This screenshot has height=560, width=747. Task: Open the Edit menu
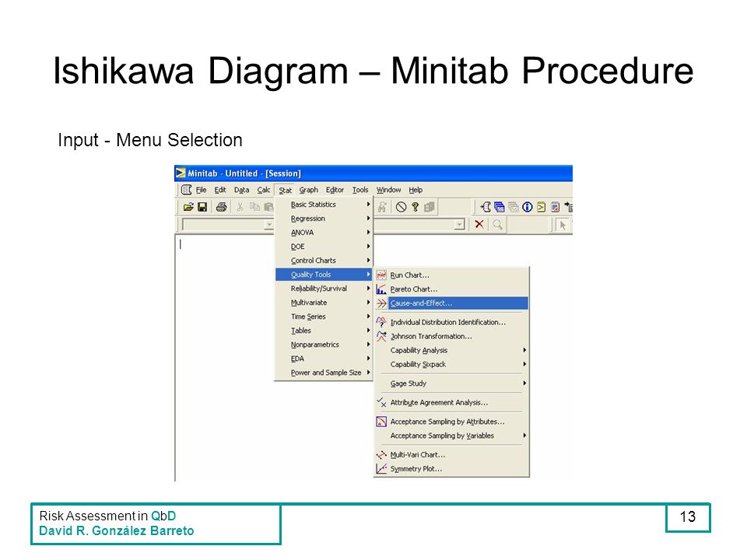220,190
